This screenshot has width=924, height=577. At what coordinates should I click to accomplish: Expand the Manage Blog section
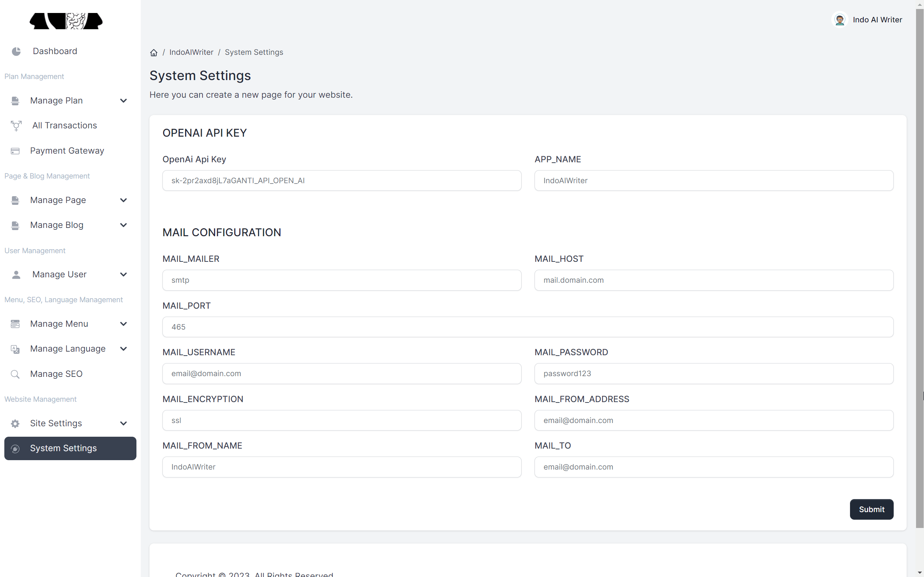[x=123, y=225]
